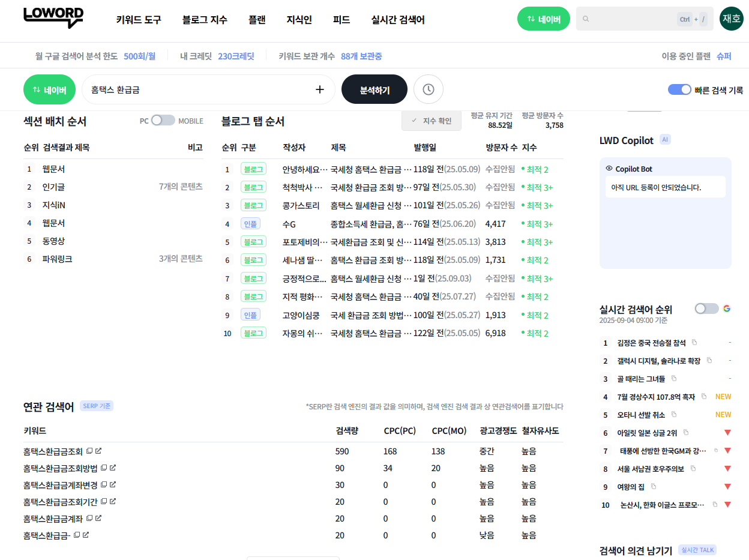Screen dimensions: 749x560
Task: Click the 실시간 TALK badge
Action: click(x=697, y=550)
